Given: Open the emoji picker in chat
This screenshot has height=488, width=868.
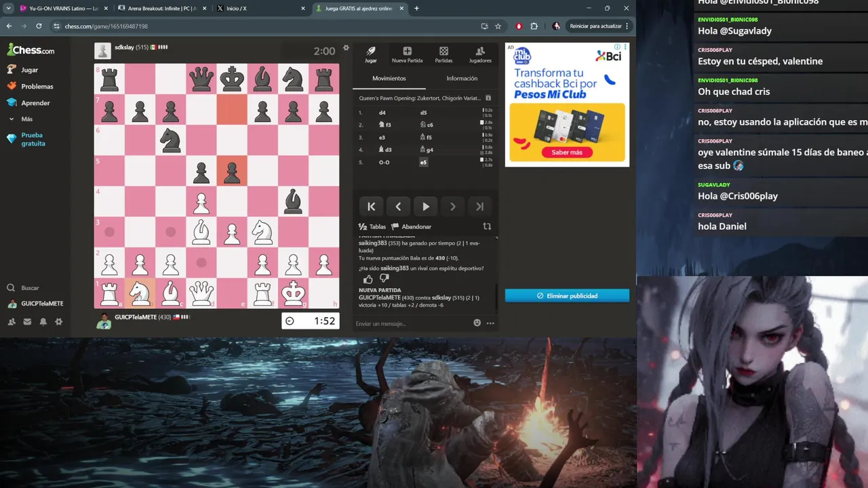Looking at the screenshot, I should coord(477,323).
